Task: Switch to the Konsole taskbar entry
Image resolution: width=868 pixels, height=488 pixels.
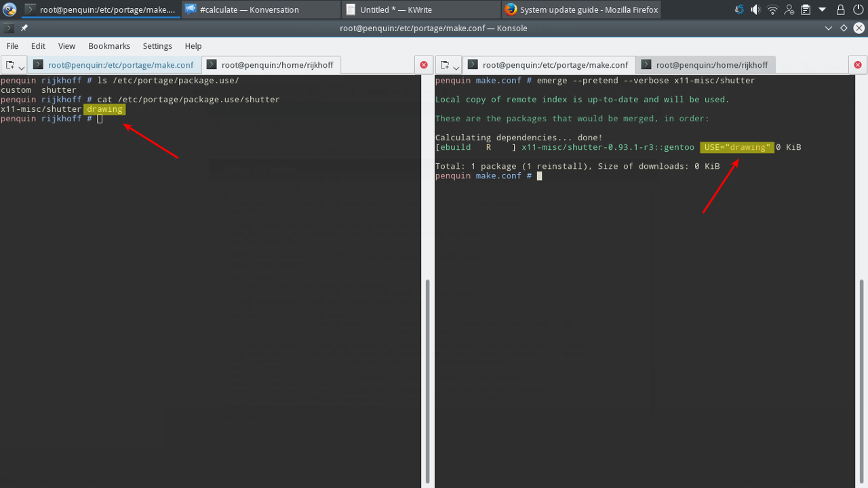Action: click(x=100, y=9)
